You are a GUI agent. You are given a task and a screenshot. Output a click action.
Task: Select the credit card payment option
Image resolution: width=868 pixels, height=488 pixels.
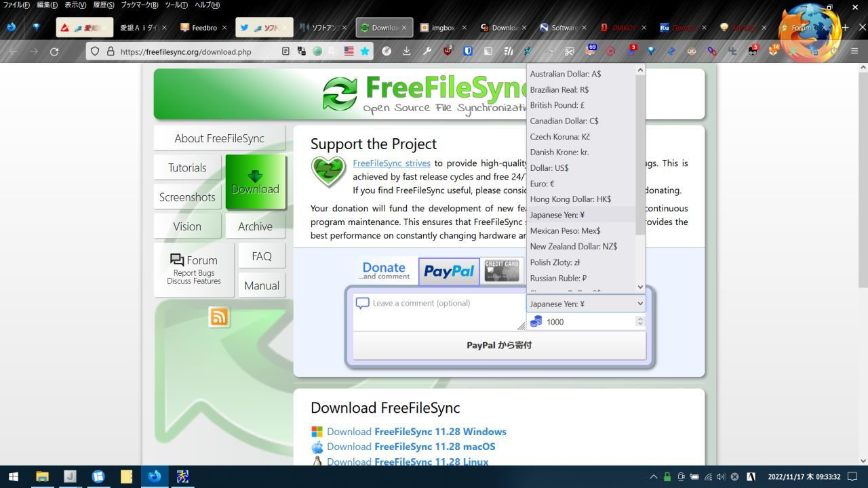click(502, 271)
